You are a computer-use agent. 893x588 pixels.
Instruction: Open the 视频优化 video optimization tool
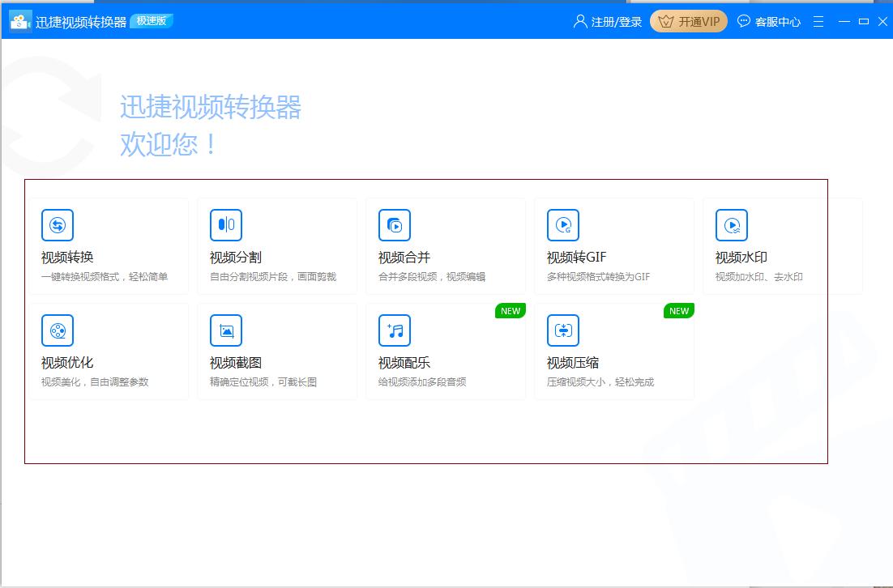click(x=109, y=351)
